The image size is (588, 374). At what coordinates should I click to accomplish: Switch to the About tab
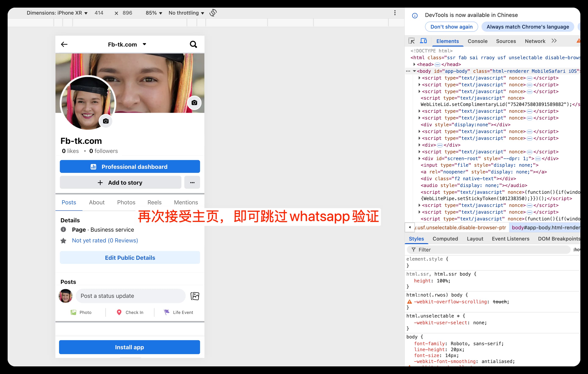97,202
